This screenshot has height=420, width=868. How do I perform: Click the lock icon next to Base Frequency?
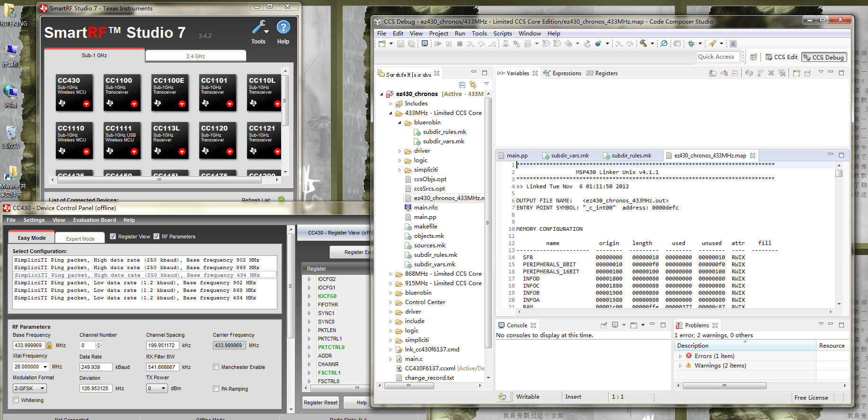49,346
